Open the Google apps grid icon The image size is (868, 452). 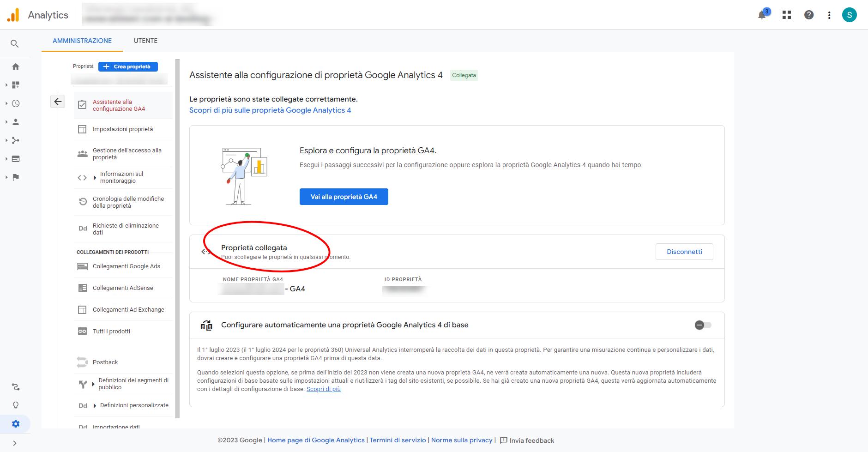point(787,15)
